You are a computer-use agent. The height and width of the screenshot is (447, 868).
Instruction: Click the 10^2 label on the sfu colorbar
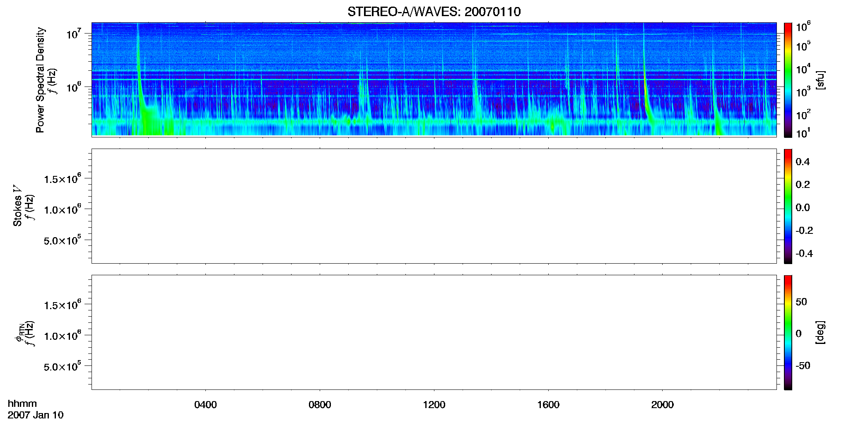(x=803, y=114)
